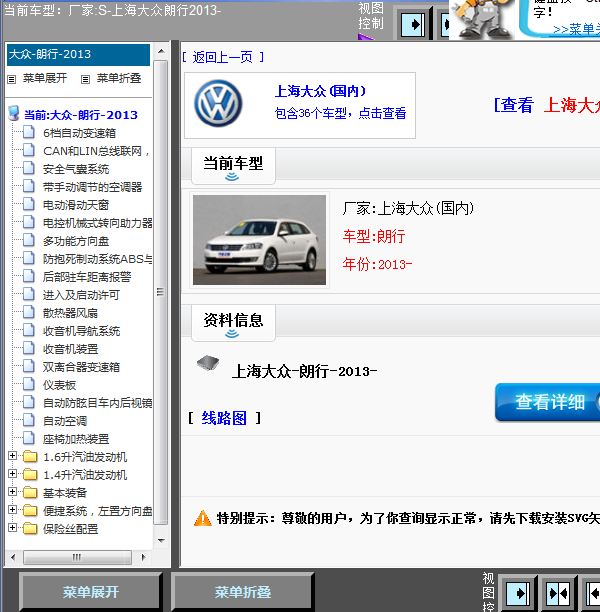Click the warning triangle icon by 特别提示
Viewport: 600px width, 612px height.
pyautogui.click(x=203, y=519)
